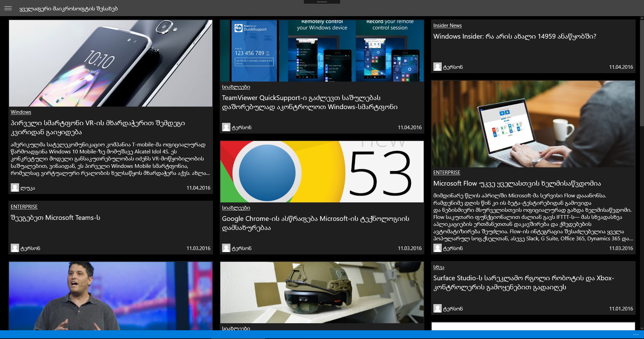Screen dimensions: 644x339
Task: Open the TeamViewer QuickSupport screenshots thumbnail
Action: tap(322, 51)
